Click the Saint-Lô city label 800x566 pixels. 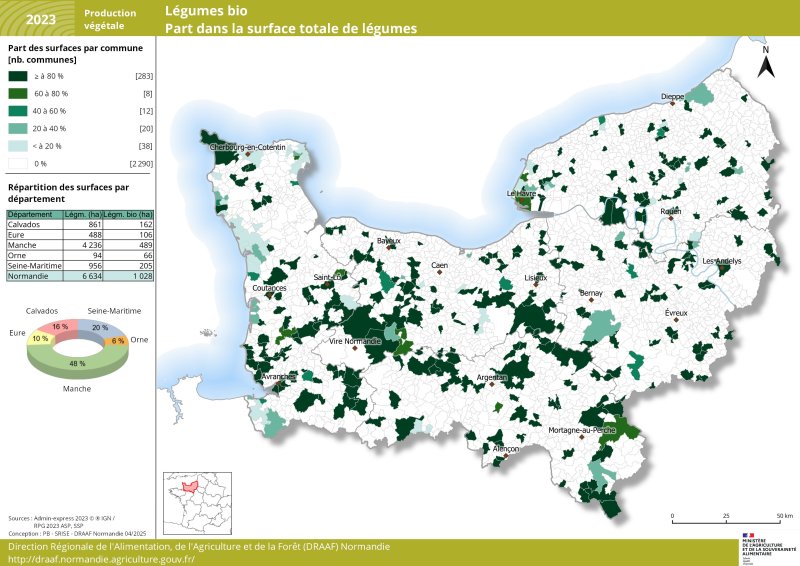tap(329, 277)
